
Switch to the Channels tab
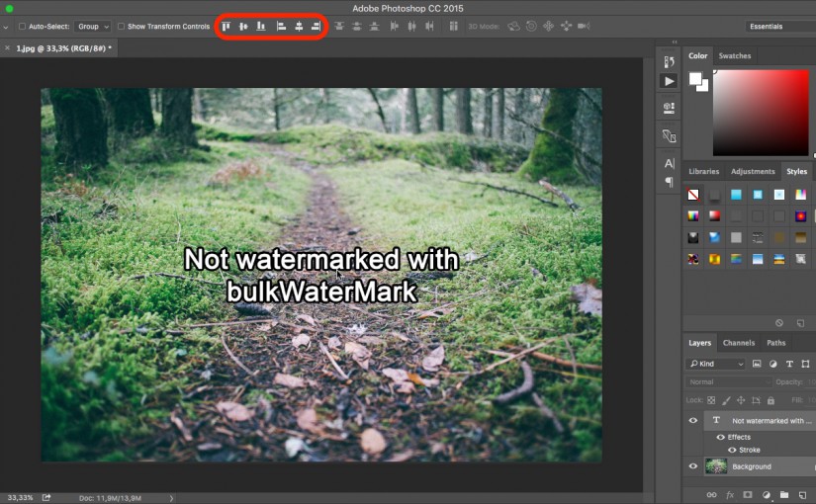pos(739,343)
